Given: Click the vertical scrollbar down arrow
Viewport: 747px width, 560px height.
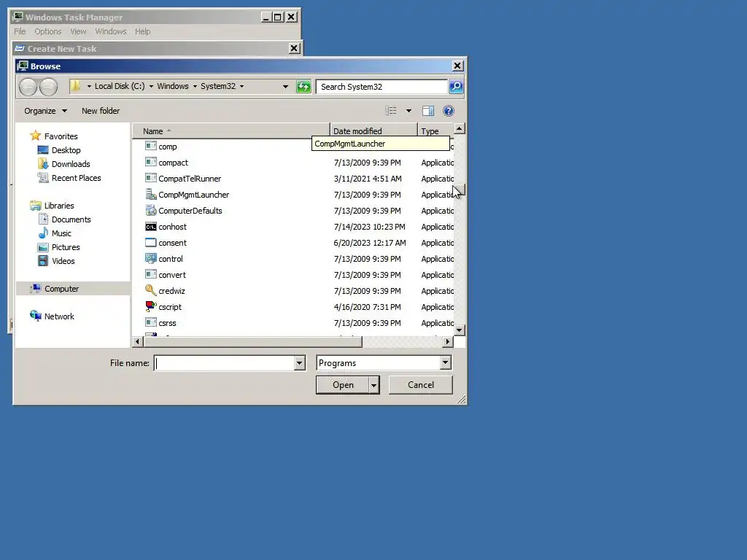Looking at the screenshot, I should point(460,330).
